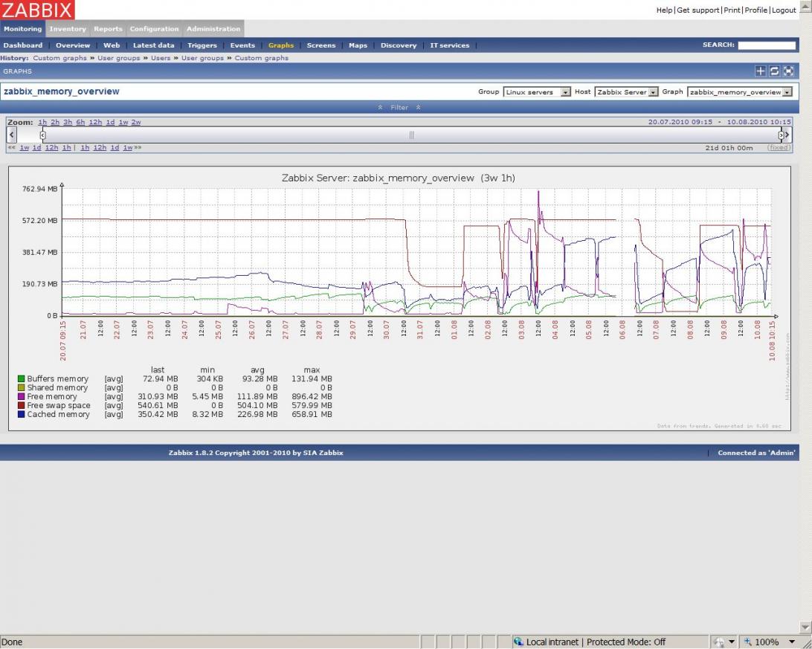This screenshot has height=649, width=812.
Task: Switch graph to fullscreen mode icon
Action: [788, 71]
